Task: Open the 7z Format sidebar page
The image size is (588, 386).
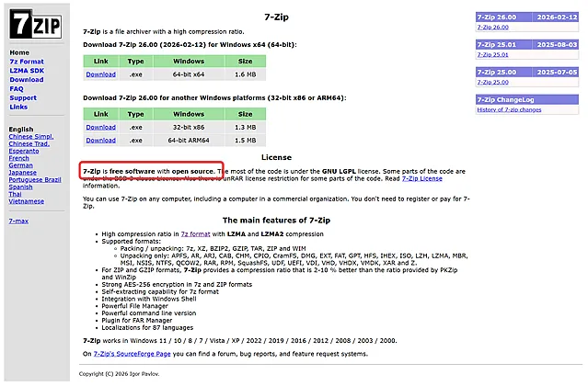Action: pyautogui.click(x=26, y=62)
